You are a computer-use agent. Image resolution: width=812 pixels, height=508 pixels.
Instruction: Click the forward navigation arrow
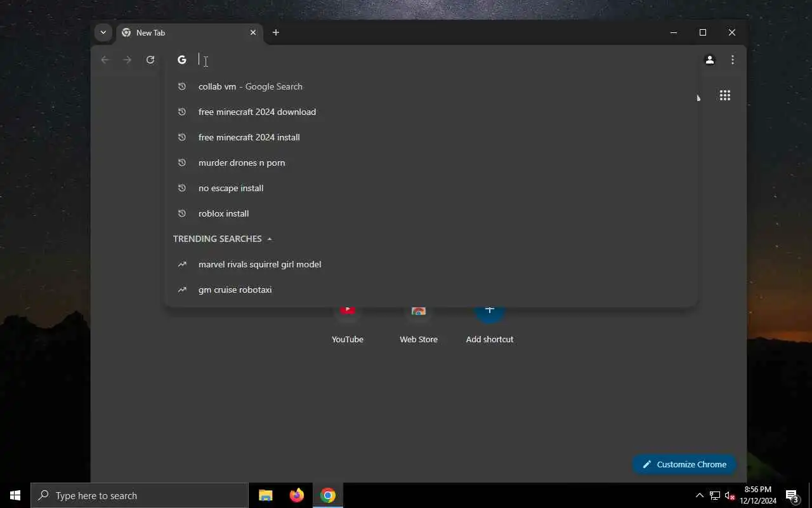tap(128, 60)
